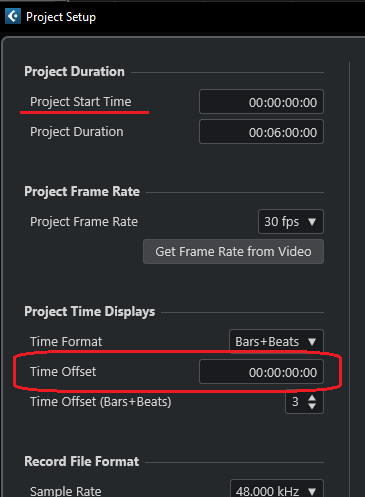Viewport: 365px width, 497px height.
Task: Increase Bars+Beats offset with up arrow
Action: 312,398
